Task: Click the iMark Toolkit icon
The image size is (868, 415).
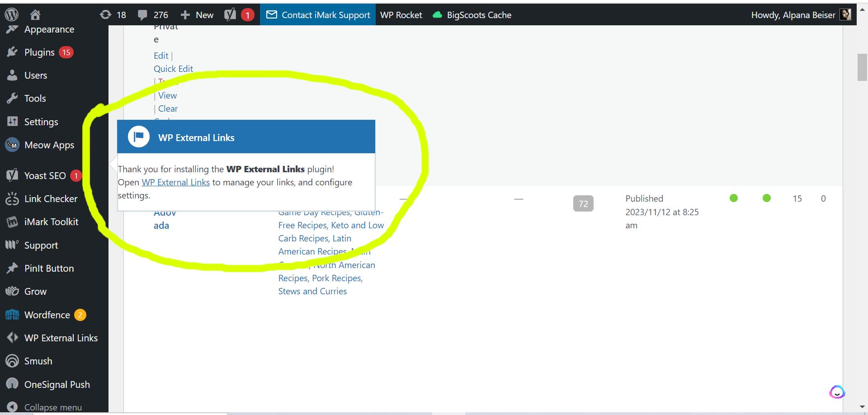Action: pyautogui.click(x=12, y=222)
